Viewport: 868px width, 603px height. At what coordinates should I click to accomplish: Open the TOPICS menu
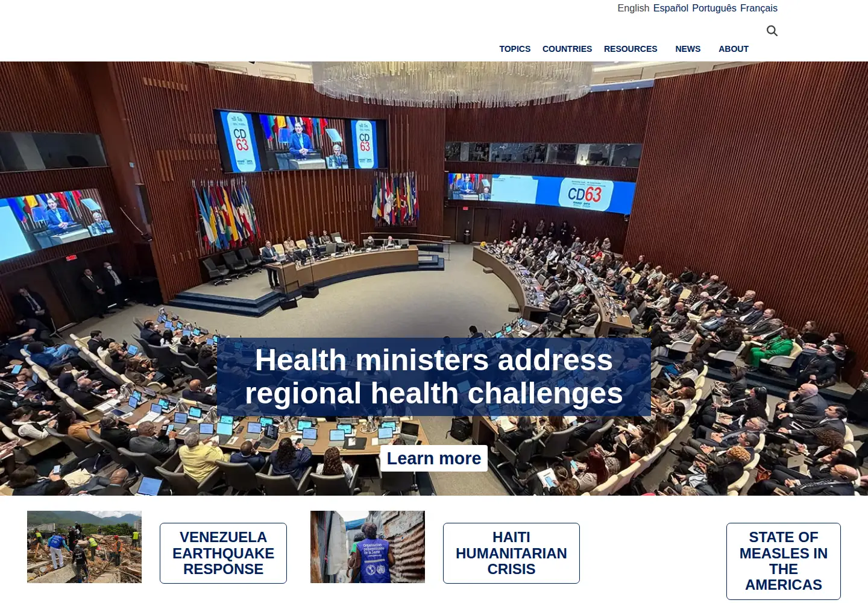[x=515, y=49]
